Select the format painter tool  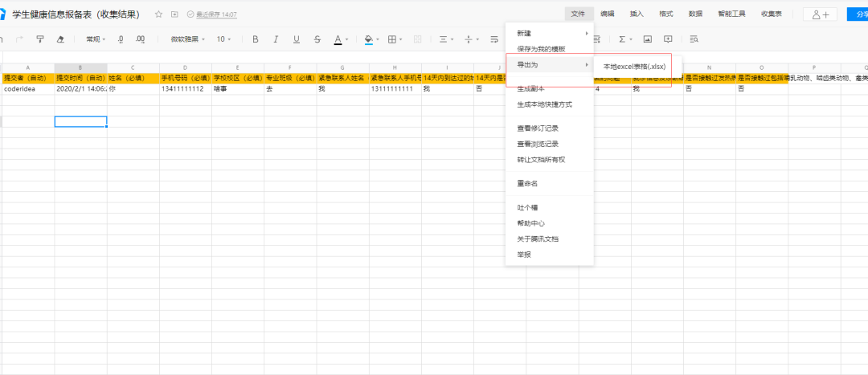pos(40,39)
